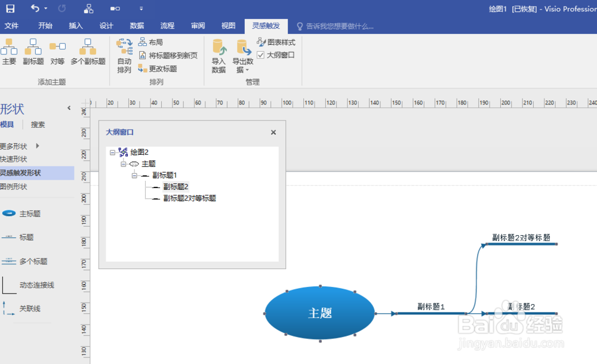The width and height of the screenshot is (597, 364).
Task: Pick the 动态连接线 connector shape
Action: click(28, 285)
